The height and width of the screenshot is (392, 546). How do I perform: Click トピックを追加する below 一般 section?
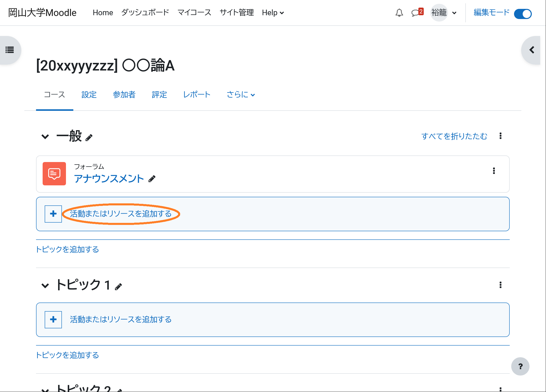[67, 250]
